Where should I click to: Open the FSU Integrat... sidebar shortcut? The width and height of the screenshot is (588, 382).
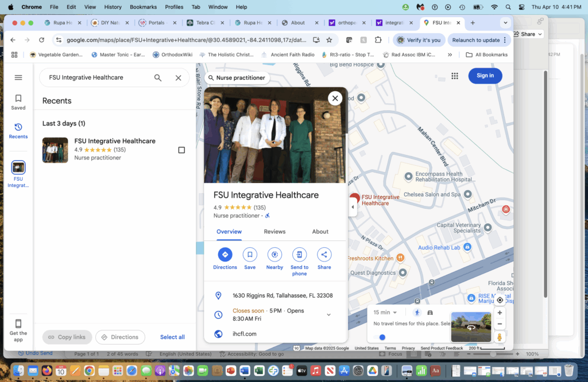[x=18, y=174]
